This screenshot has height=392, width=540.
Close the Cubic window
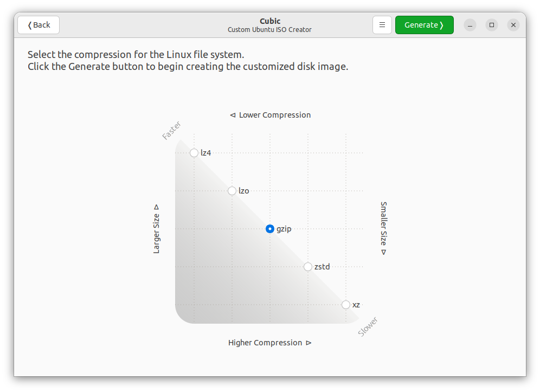pos(513,25)
